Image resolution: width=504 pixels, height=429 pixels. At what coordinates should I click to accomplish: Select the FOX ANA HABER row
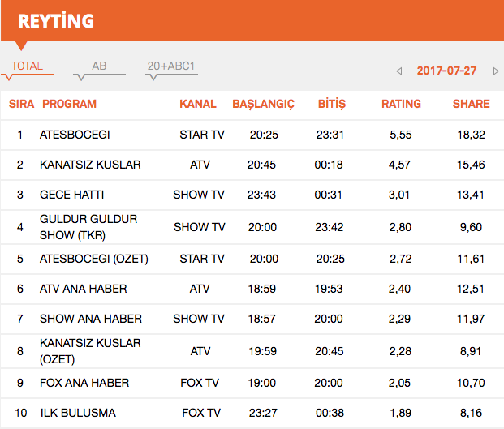pos(84,383)
